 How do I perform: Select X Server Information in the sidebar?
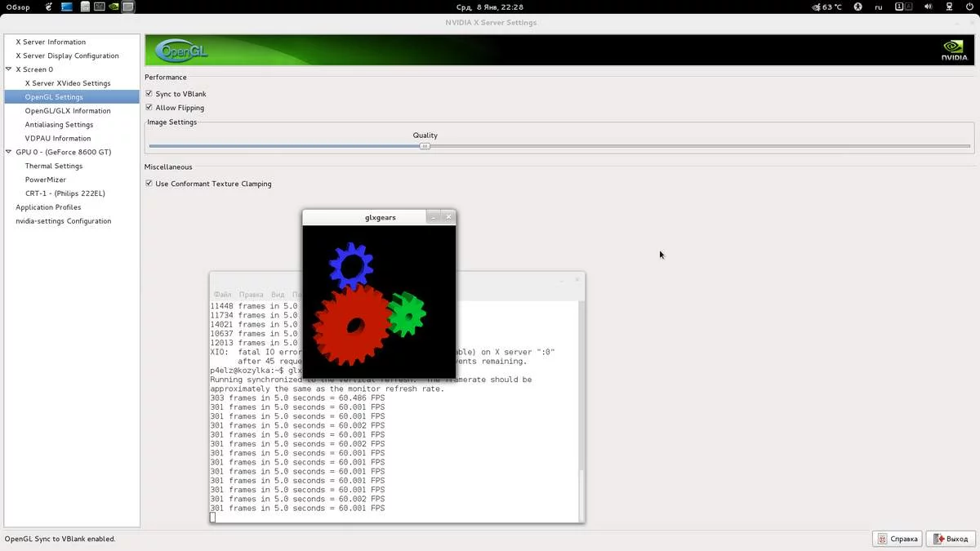point(51,42)
